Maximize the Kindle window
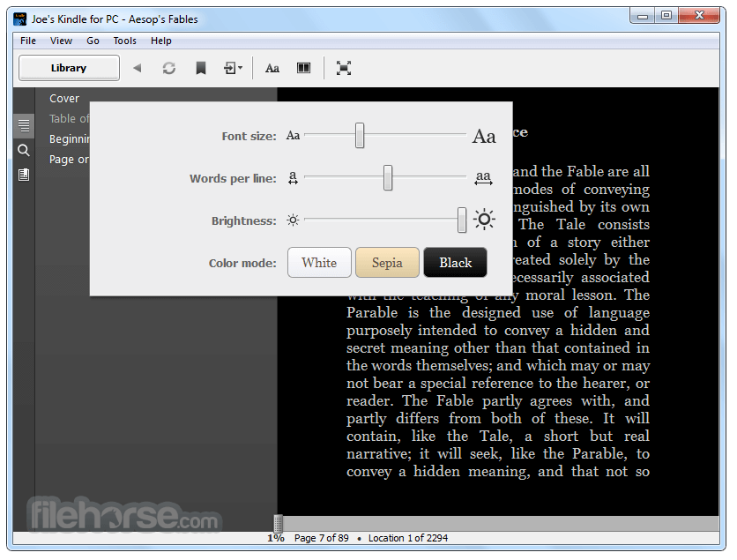 [666, 16]
